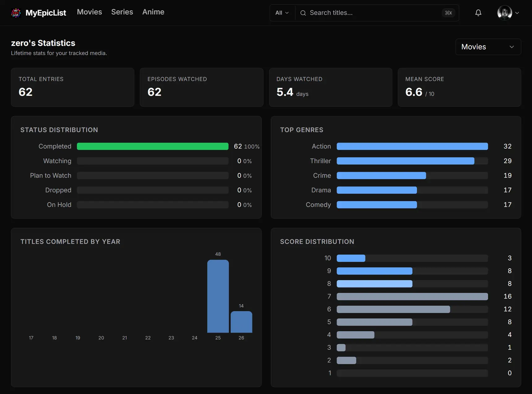The height and width of the screenshot is (394, 532).
Task: Expand the profile chevron next to avatar
Action: 517,13
